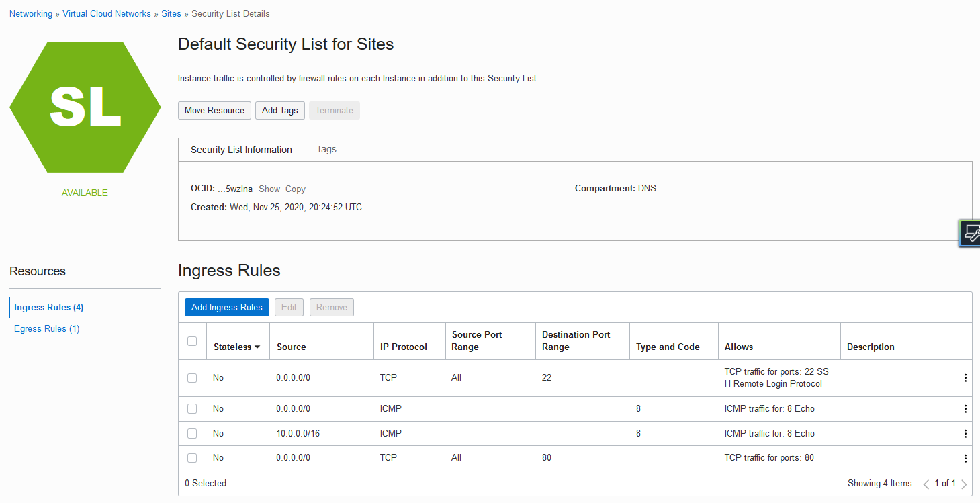Toggle the select-all checkbox in table header
980x503 pixels.
click(x=192, y=341)
